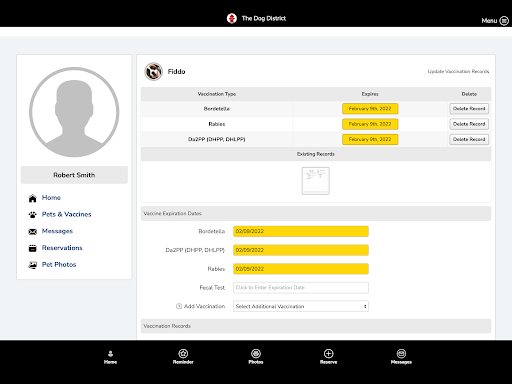Image resolution: width=512 pixels, height=384 pixels.
Task: Click the Fecal Test expiration date field
Action: (x=301, y=287)
